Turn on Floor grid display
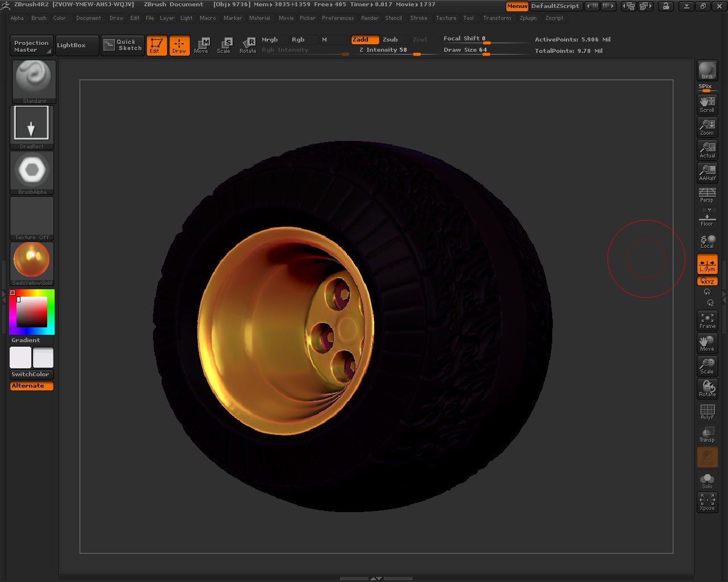Screen dimensions: 728x582 point(707,218)
